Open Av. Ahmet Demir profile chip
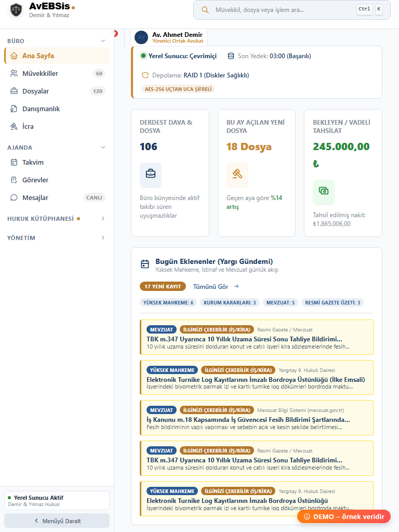Viewport: 399px width, 532px height. pyautogui.click(x=169, y=37)
